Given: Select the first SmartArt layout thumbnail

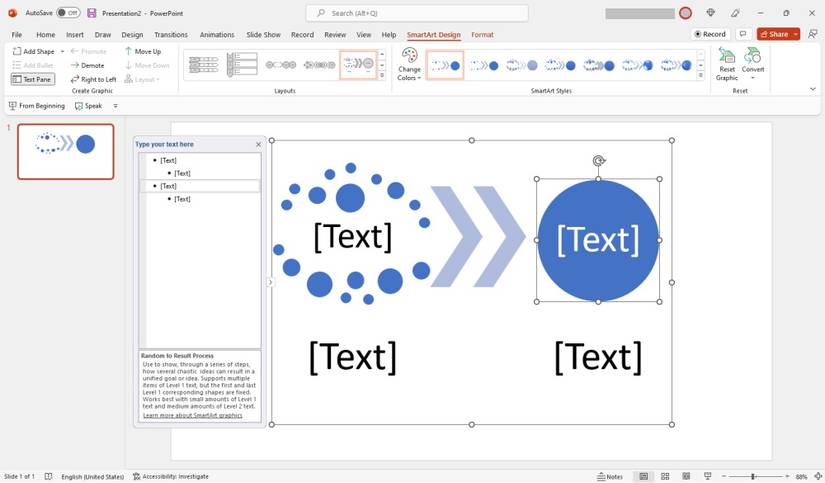Looking at the screenshot, I should pos(203,65).
